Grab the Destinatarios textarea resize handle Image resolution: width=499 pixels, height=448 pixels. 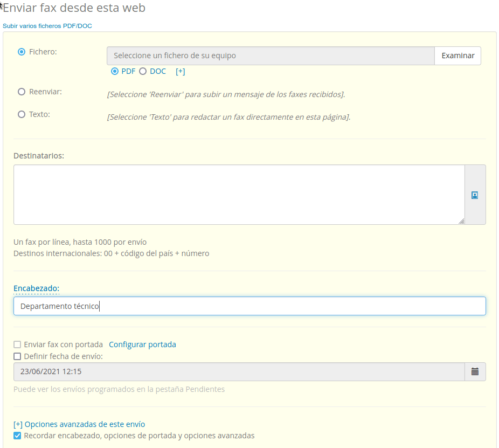(x=461, y=221)
